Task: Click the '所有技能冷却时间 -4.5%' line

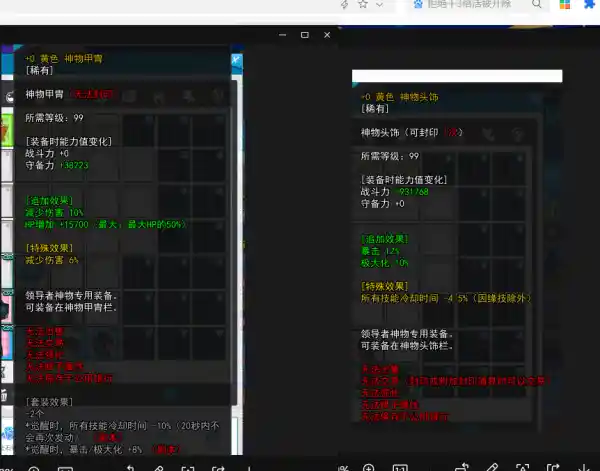Action: pos(446,298)
